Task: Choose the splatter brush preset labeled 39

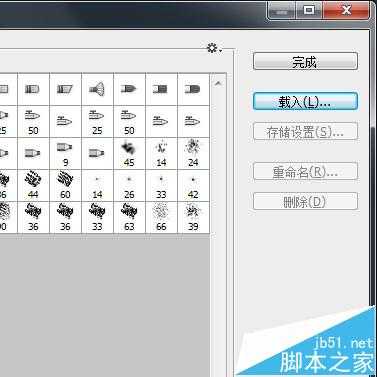Action: (193, 217)
